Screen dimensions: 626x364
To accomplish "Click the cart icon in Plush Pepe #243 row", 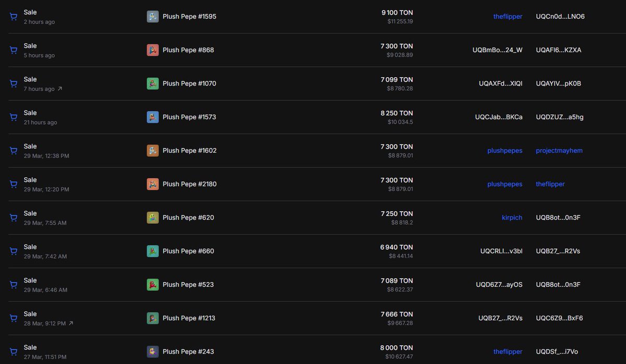I will tap(14, 351).
